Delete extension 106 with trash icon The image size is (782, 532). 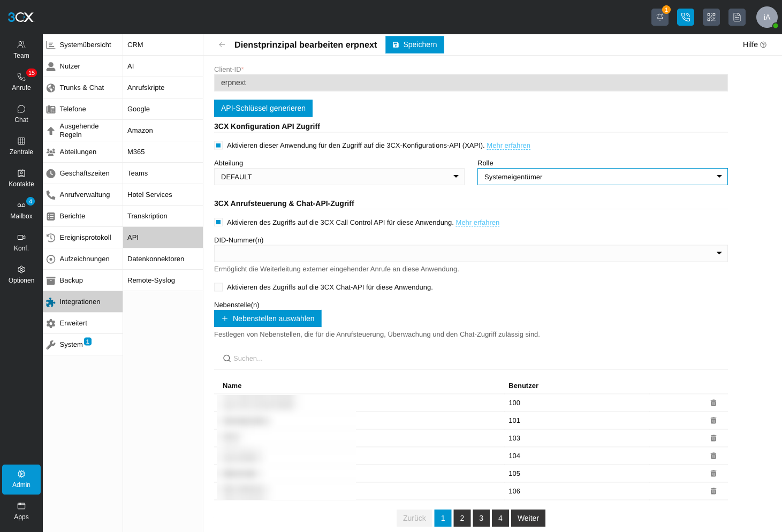713,491
